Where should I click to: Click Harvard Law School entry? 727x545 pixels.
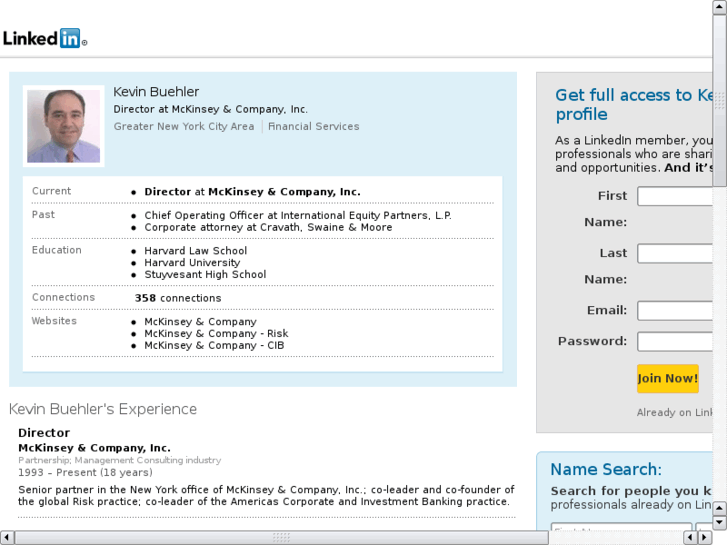196,250
